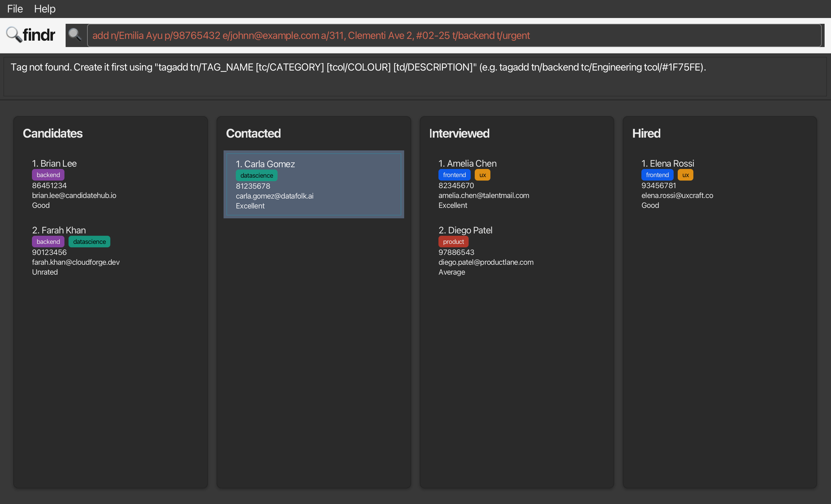Click amelia.chen@talentmail.com email text

[484, 195]
